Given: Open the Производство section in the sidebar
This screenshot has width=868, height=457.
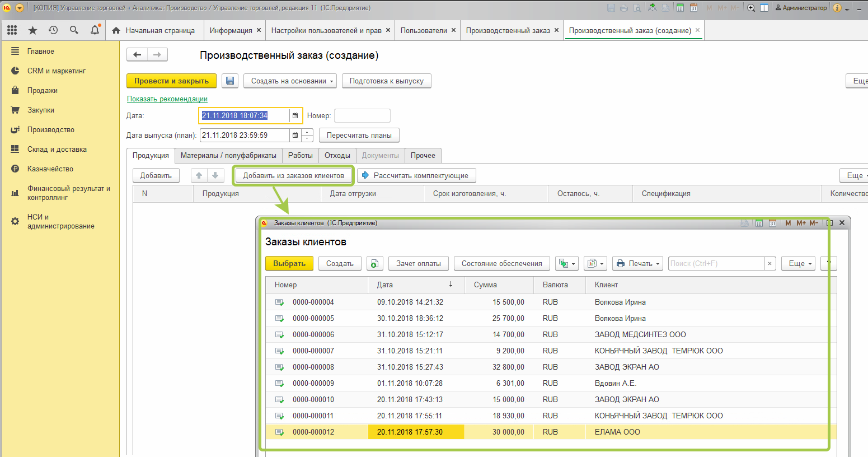Looking at the screenshot, I should pyautogui.click(x=50, y=130).
